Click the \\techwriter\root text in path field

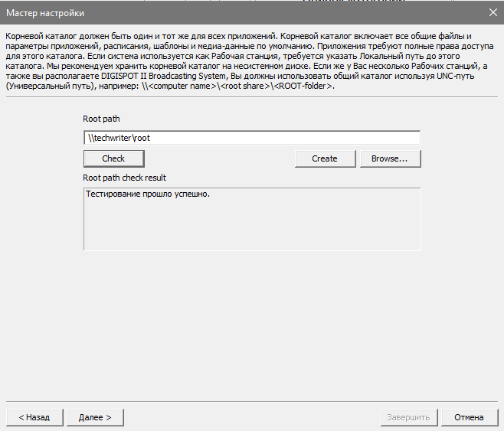point(119,138)
